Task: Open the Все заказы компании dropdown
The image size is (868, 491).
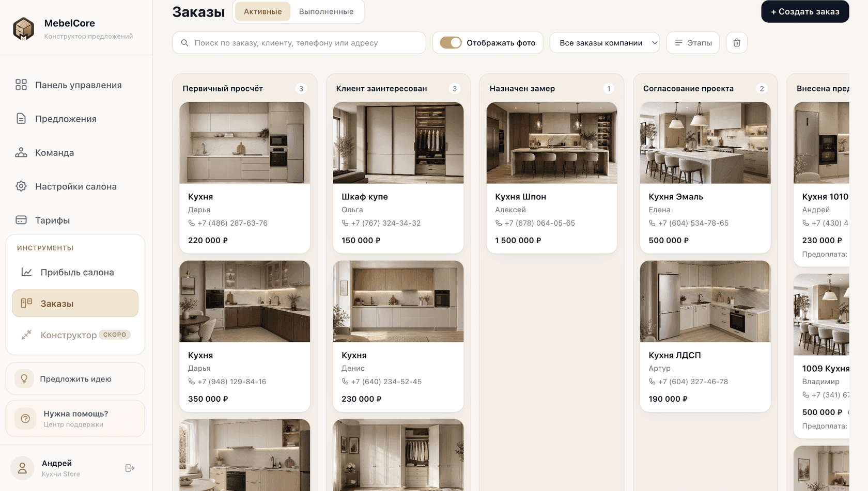Action: pyautogui.click(x=605, y=43)
